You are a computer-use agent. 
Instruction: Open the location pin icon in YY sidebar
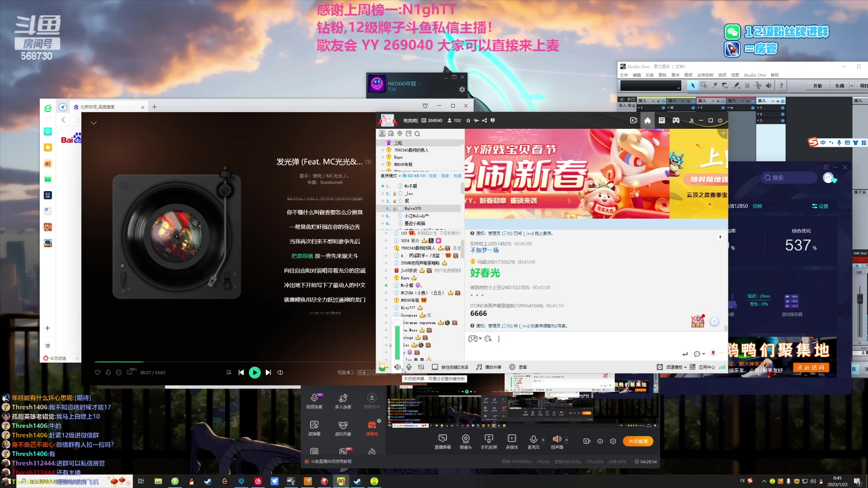pos(400,134)
